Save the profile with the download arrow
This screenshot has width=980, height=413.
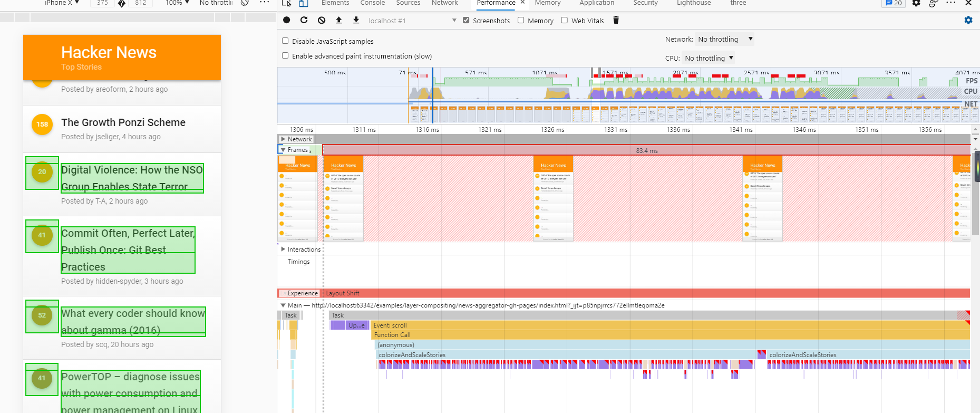click(x=356, y=20)
